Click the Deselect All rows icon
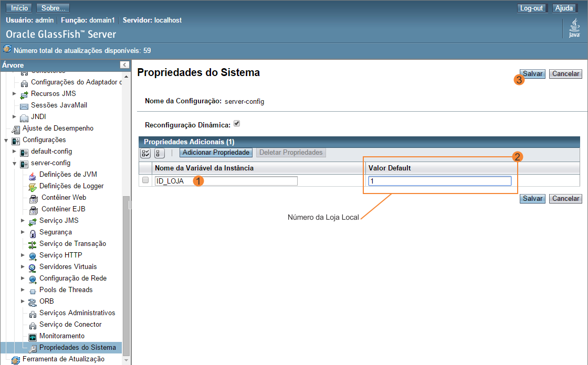Screen dimensions: 588x365 pyautogui.click(x=160, y=153)
